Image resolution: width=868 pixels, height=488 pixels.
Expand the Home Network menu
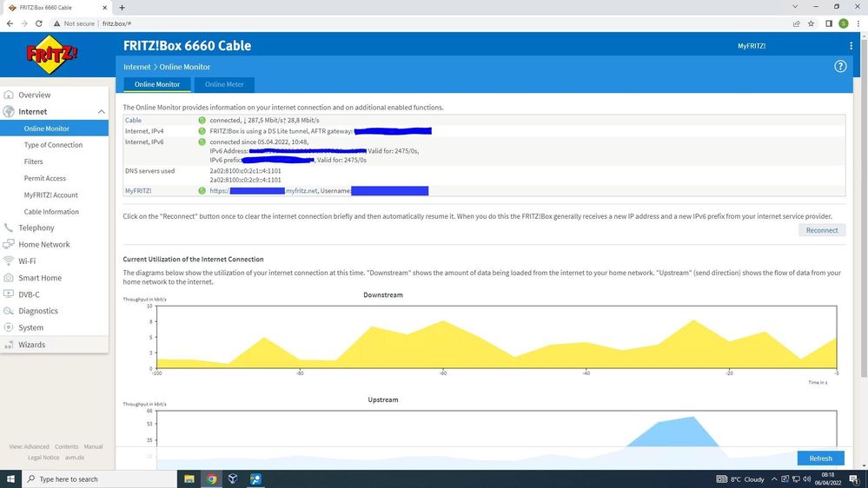coord(43,245)
